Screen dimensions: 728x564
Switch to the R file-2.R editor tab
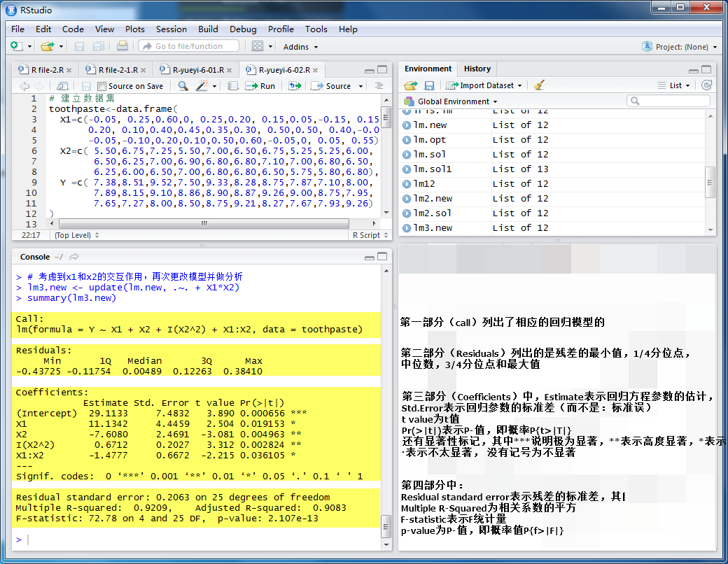46,70
